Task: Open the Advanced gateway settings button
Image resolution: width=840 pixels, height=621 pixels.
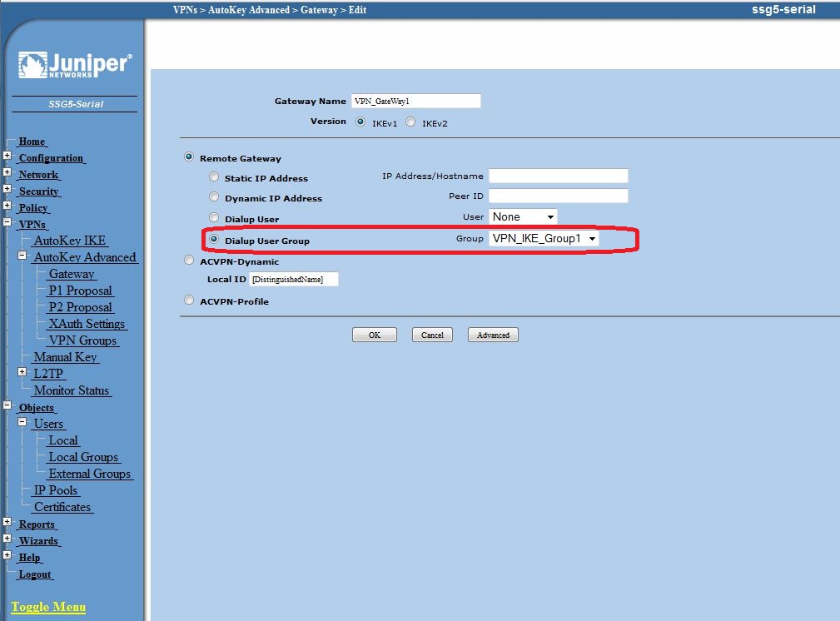Action: [x=493, y=335]
